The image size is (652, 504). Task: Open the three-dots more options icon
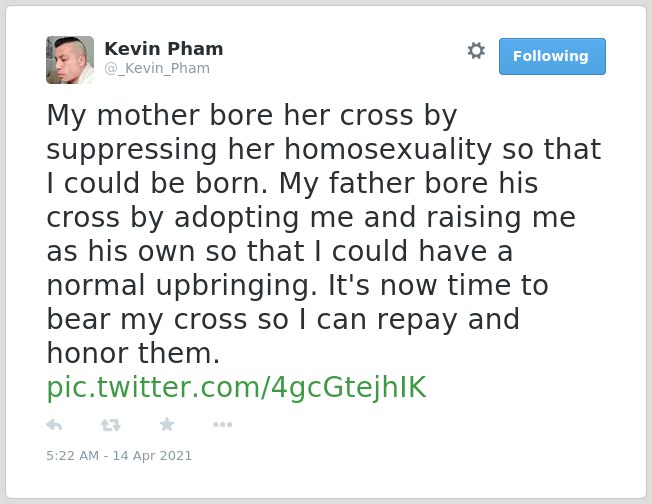click(x=222, y=425)
